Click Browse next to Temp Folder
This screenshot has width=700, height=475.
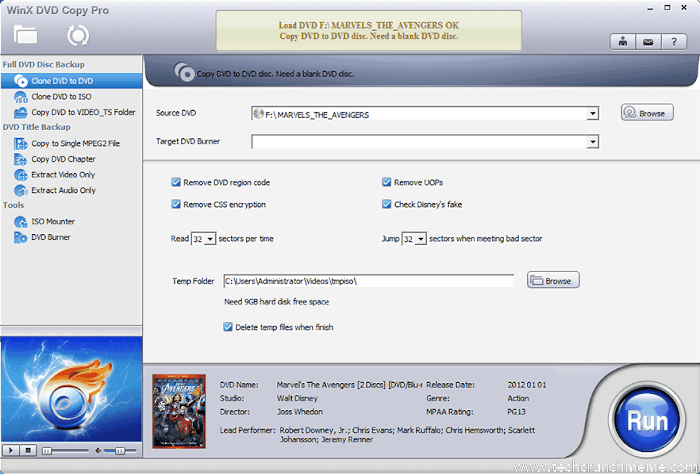point(553,280)
